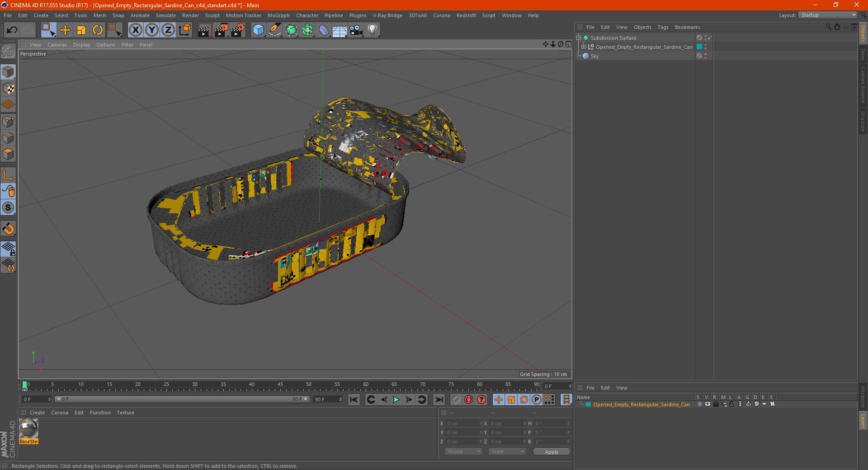Image resolution: width=868 pixels, height=470 pixels.
Task: Go to end of animation
Action: tap(439, 399)
